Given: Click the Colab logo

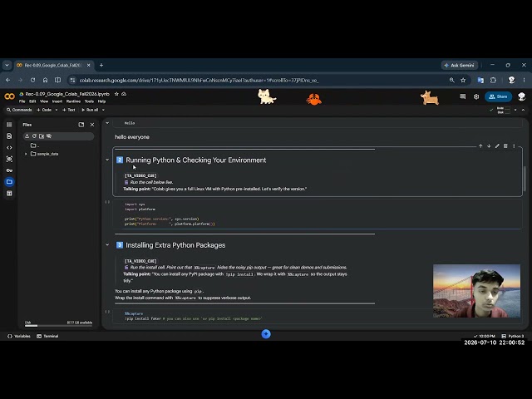Looking at the screenshot, I should tap(9, 96).
